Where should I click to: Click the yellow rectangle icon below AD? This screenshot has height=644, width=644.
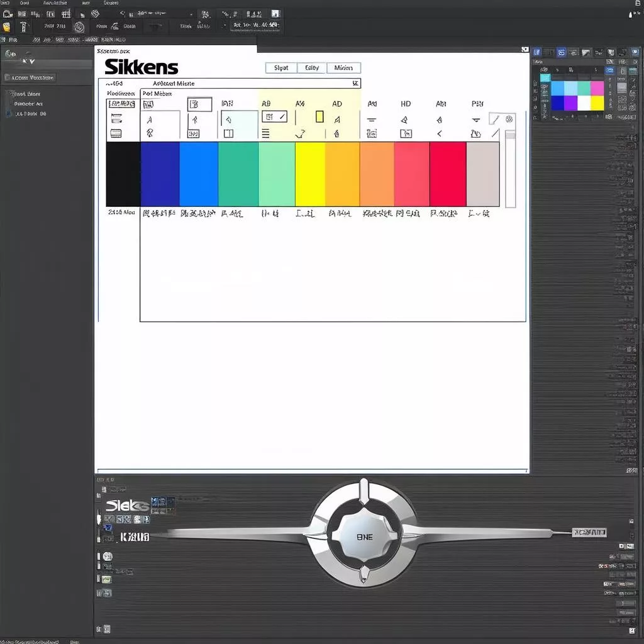click(319, 116)
